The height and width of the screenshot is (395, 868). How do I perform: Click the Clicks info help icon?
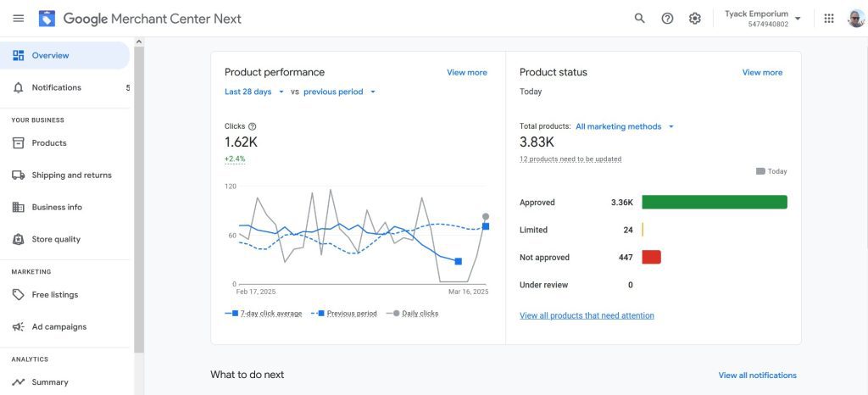[x=253, y=126]
